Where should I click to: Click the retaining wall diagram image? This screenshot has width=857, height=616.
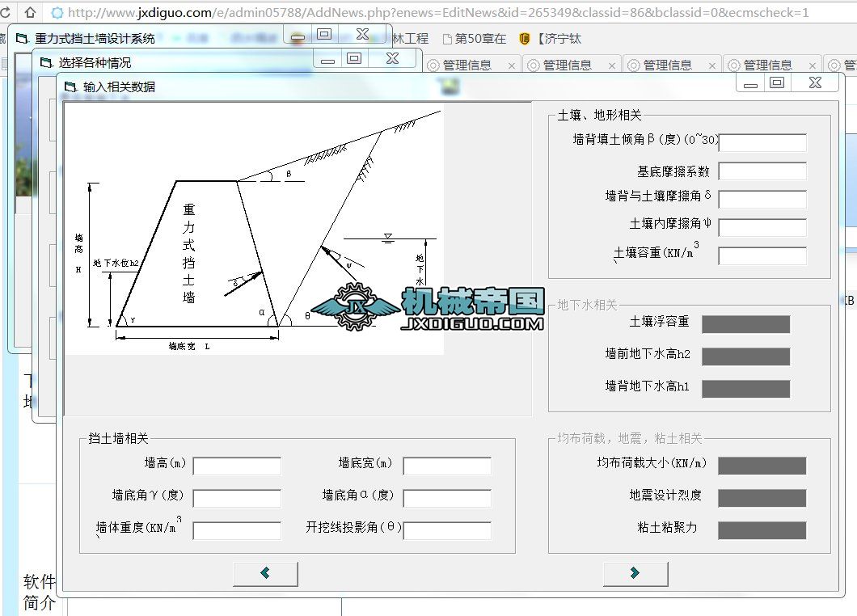coord(254,229)
